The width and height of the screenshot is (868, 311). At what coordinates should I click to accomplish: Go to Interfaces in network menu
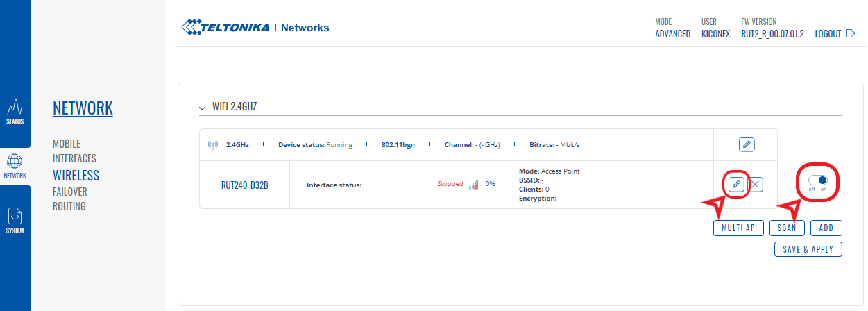[x=74, y=158]
